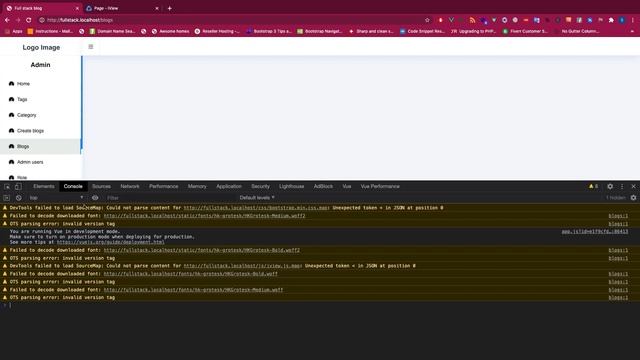
Task: Bookmark this page with the star icon
Action: 427,20
